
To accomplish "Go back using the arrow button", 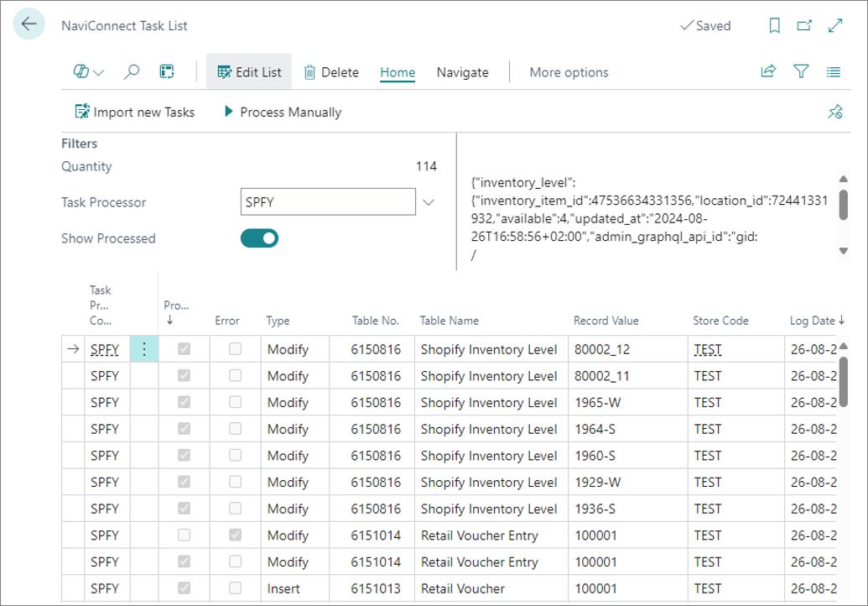I will [x=29, y=24].
